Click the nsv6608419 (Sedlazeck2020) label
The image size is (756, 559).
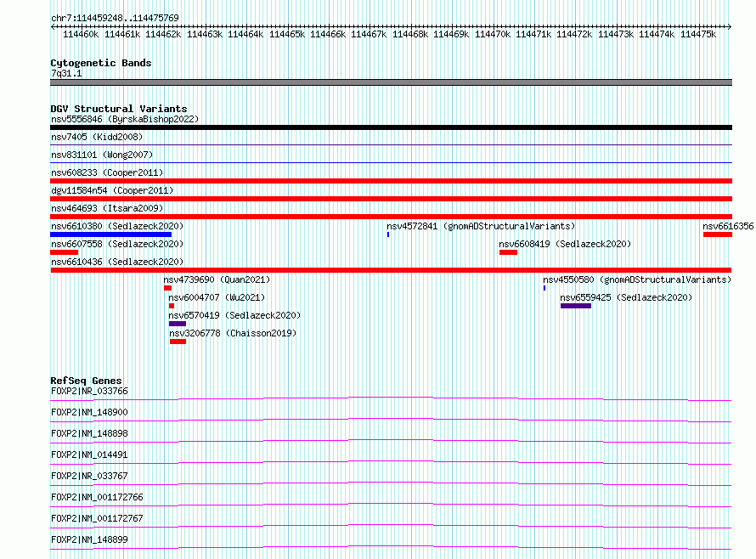[565, 244]
